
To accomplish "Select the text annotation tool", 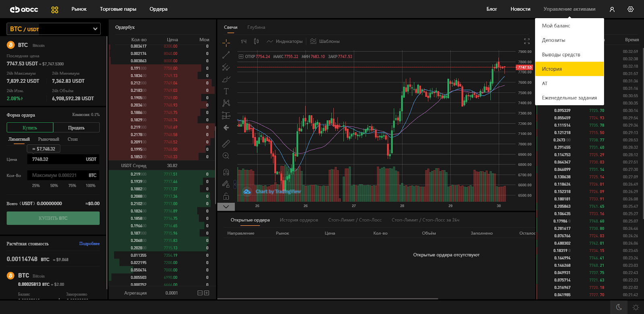I will point(226,91).
